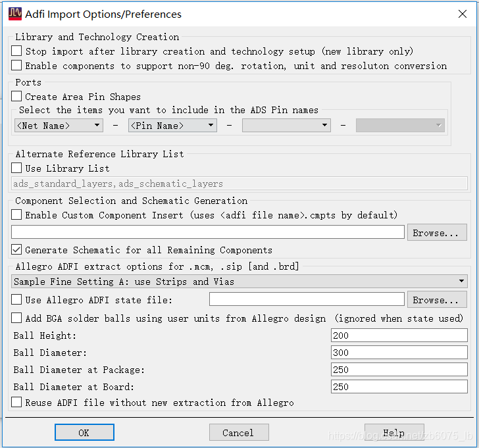Click the Allegro ADFI state file field
The height and width of the screenshot is (448, 479).
pos(307,299)
